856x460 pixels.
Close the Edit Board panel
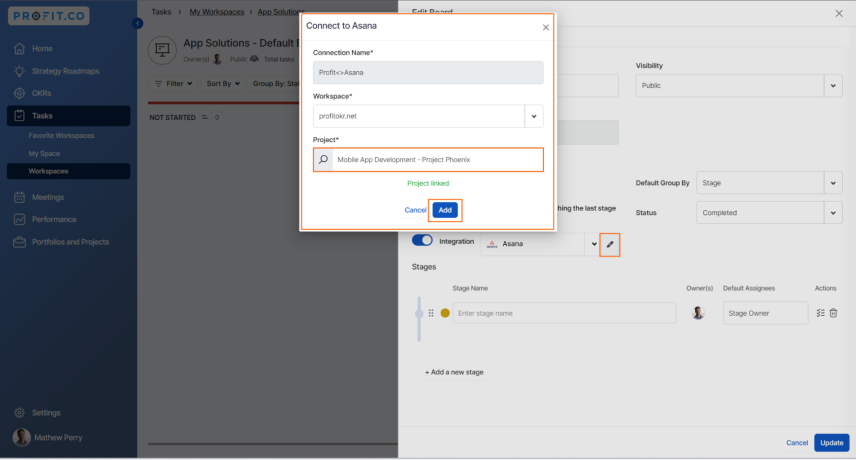[x=839, y=13]
